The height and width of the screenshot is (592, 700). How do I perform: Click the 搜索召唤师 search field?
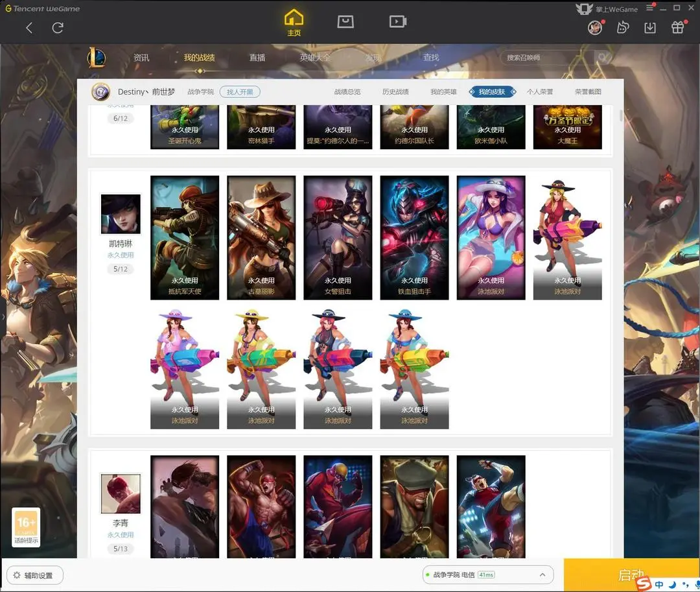(547, 58)
